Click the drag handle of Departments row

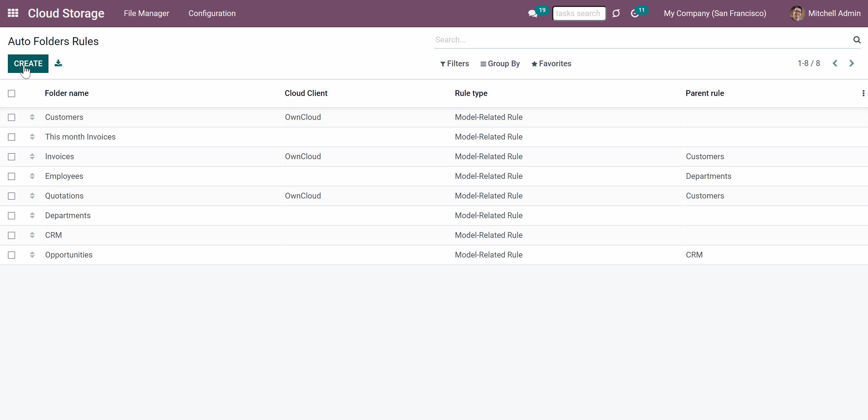[x=32, y=215]
